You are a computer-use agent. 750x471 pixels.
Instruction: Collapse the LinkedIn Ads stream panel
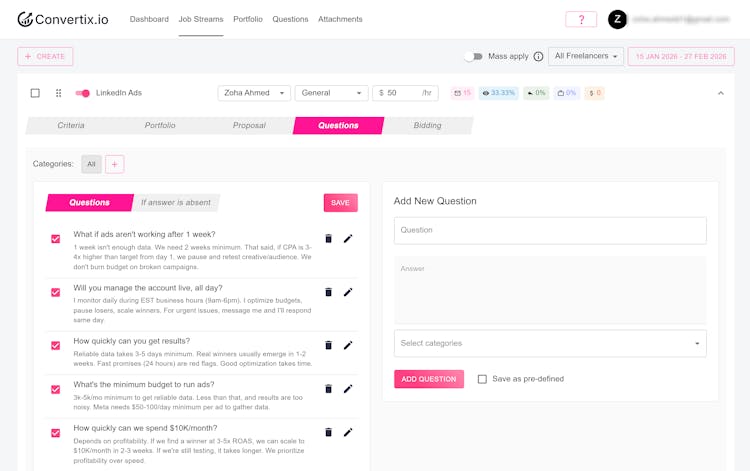point(721,93)
